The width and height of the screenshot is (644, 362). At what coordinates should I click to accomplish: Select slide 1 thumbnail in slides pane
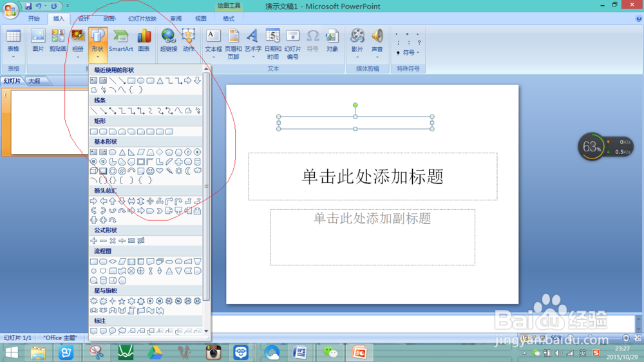point(50,122)
